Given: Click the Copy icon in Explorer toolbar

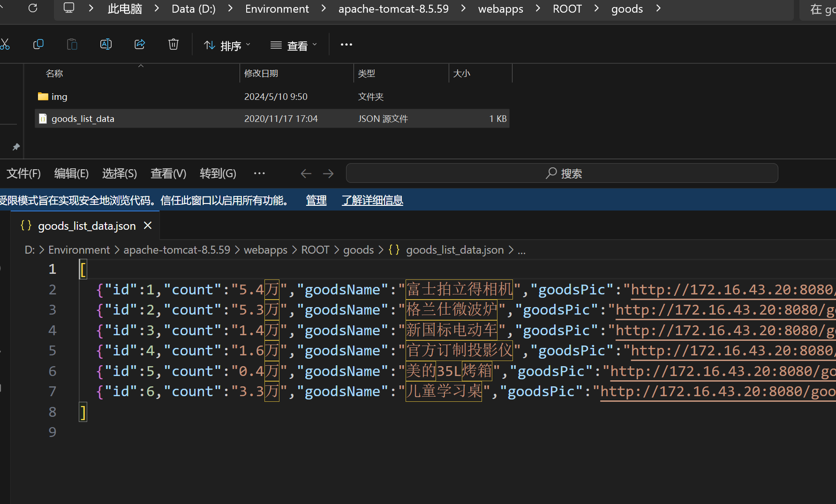Looking at the screenshot, I should click(x=38, y=45).
